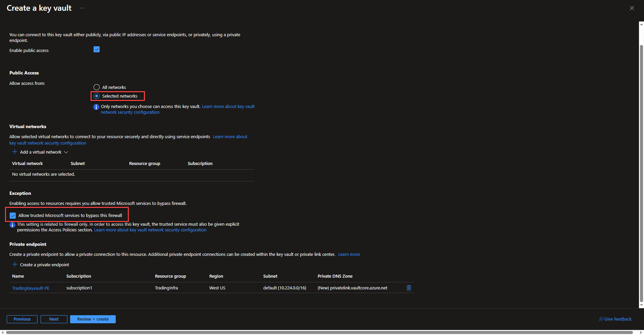Open the TradingKeyvault-PE endpoint link
644x335 pixels.
tap(31, 288)
